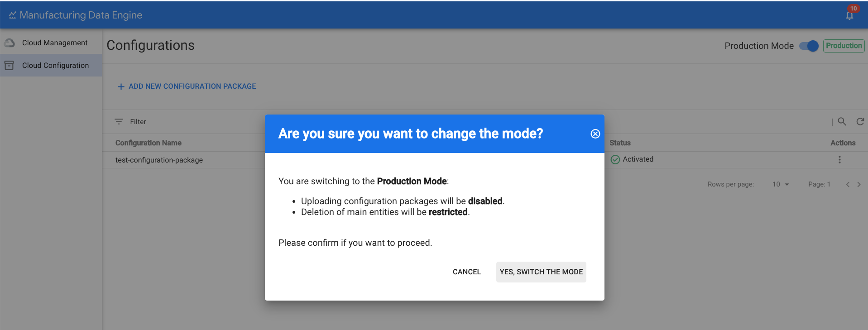The height and width of the screenshot is (330, 868).
Task: Select Cloud Configuration in sidebar
Action: [55, 65]
